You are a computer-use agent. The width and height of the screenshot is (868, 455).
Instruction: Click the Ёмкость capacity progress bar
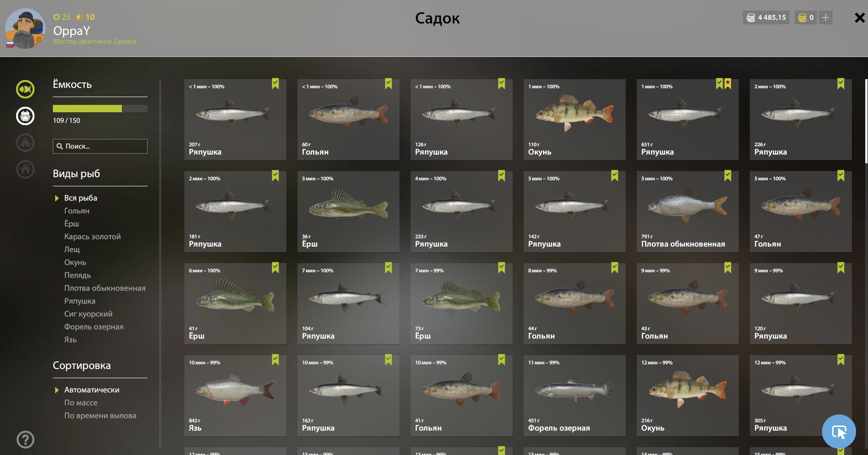point(100,109)
